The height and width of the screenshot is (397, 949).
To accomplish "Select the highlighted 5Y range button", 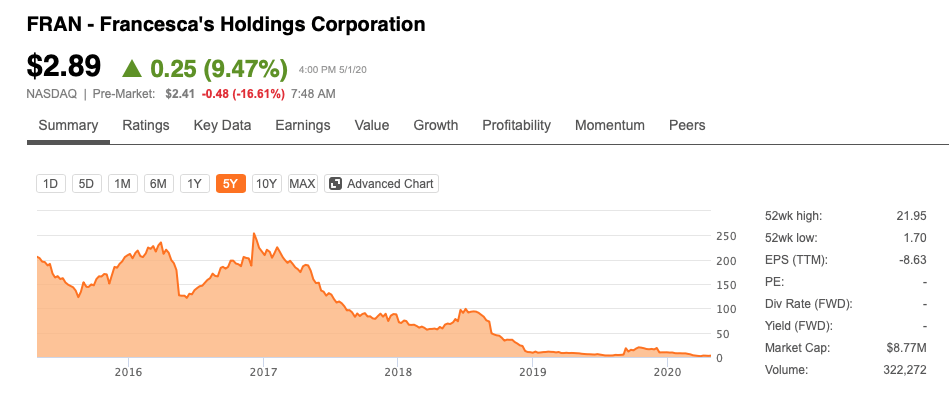I will coord(231,183).
